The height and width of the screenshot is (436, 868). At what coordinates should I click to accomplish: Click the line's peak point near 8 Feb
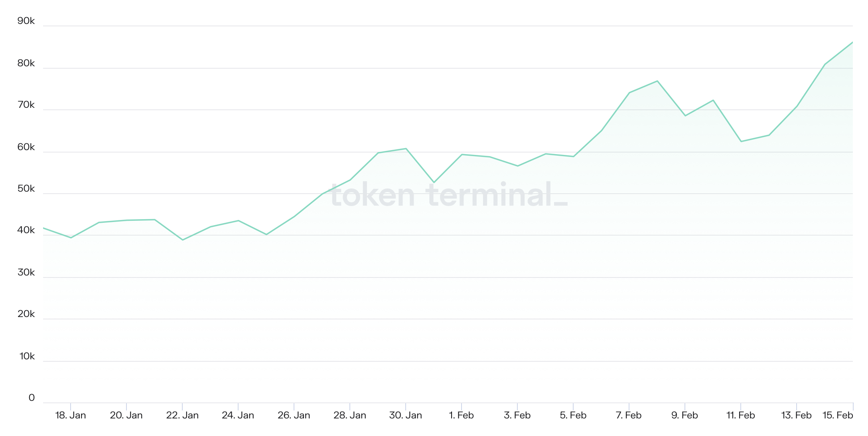pyautogui.click(x=657, y=81)
